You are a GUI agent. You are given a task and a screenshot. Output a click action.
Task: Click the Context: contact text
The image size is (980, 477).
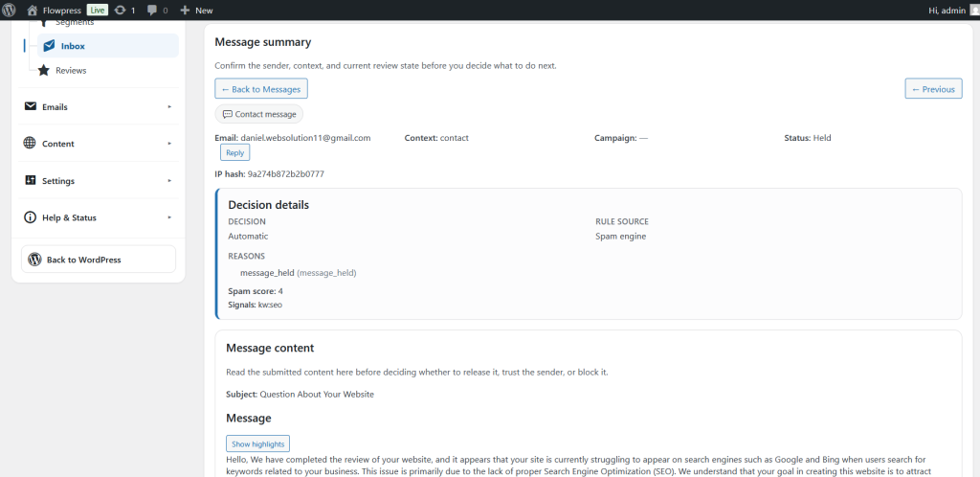pyautogui.click(x=436, y=138)
